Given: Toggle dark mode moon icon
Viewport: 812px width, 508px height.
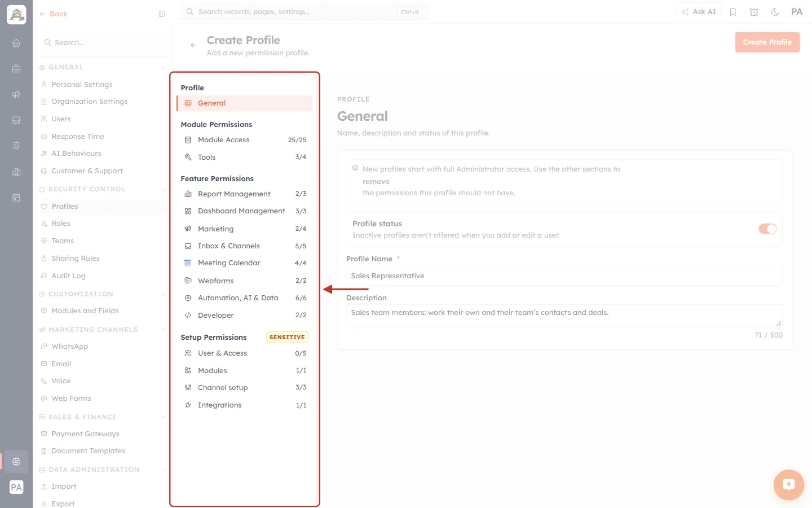Looking at the screenshot, I should 775,12.
